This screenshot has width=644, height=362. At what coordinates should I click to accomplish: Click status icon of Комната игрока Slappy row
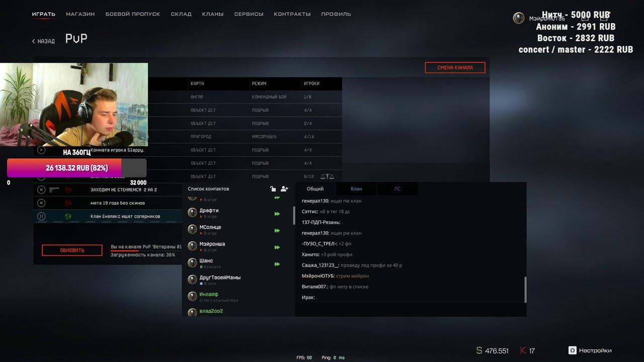point(41,150)
